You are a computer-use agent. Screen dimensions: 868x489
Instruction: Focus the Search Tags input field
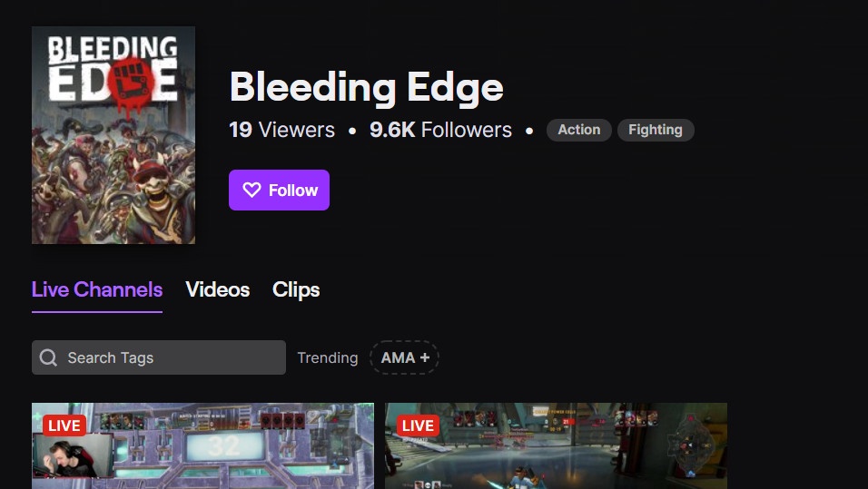tap(159, 357)
